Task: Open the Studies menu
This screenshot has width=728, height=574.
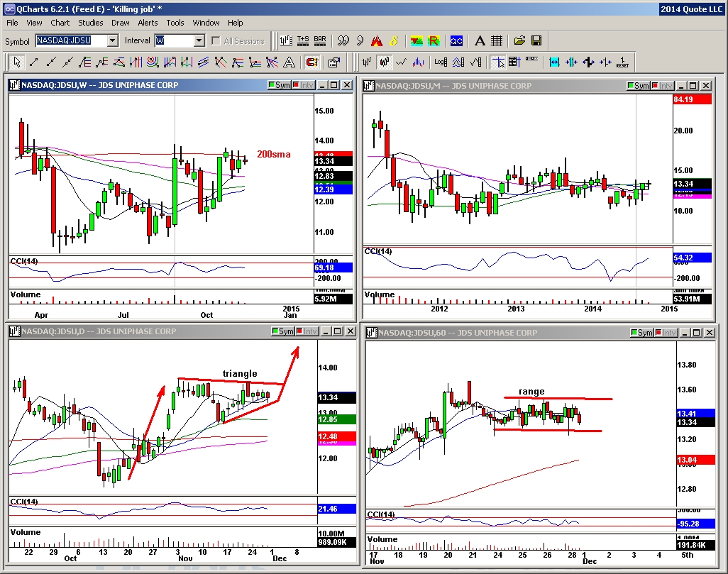Action: pyautogui.click(x=91, y=23)
